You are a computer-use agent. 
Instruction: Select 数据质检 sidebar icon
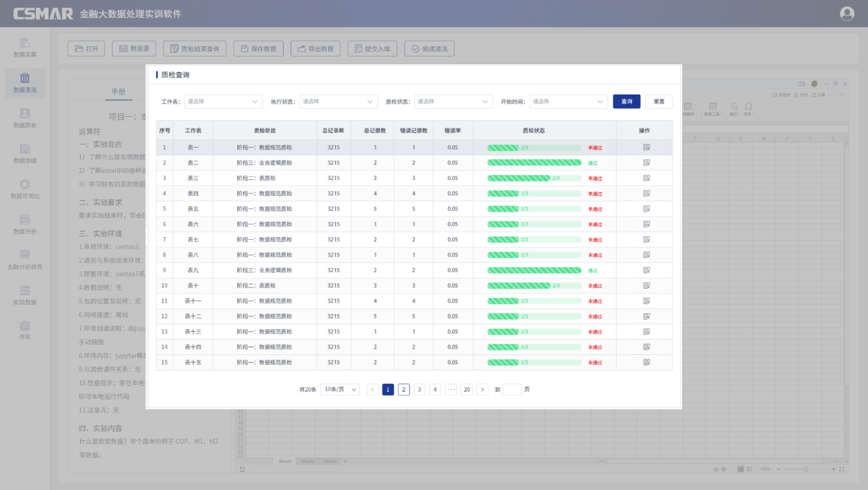click(24, 118)
